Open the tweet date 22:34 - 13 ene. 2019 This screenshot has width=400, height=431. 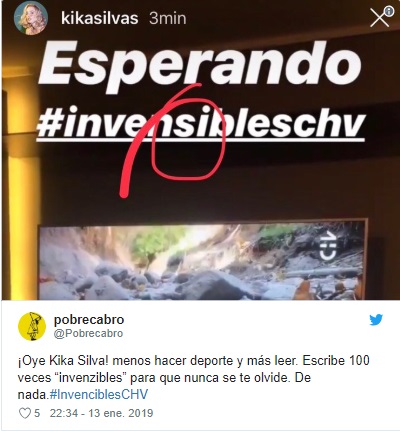tap(101, 413)
